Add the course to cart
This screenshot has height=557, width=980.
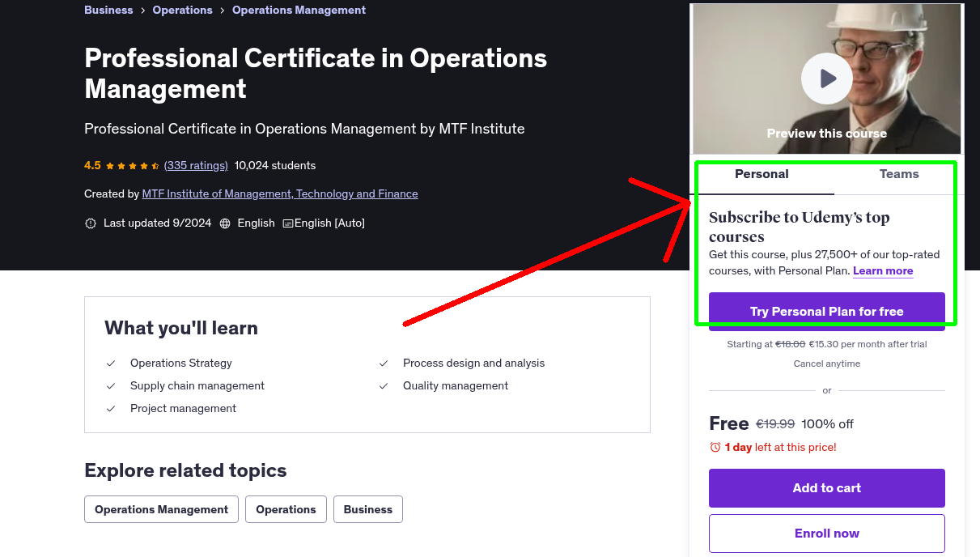tap(827, 488)
